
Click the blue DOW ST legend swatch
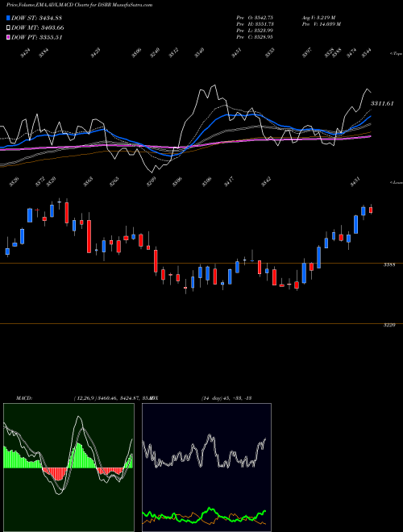click(x=8, y=18)
